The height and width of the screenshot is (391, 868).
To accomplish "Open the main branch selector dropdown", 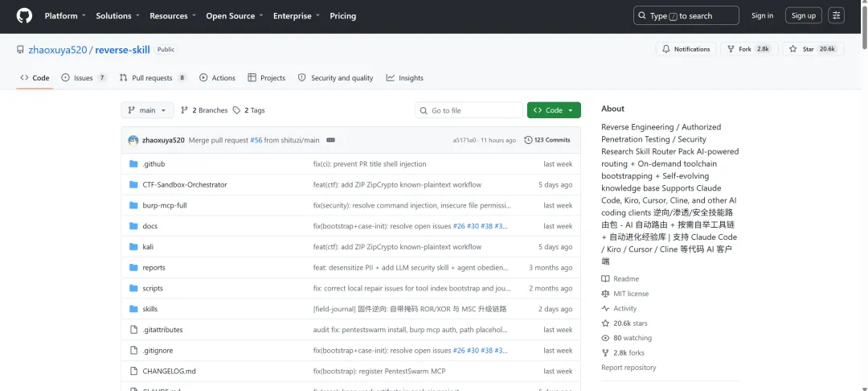I will pos(147,110).
